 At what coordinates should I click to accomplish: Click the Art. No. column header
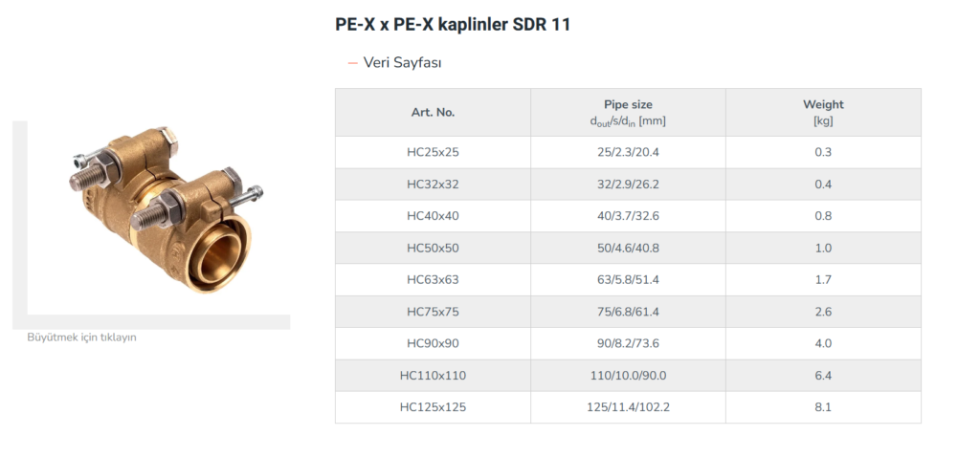433,112
